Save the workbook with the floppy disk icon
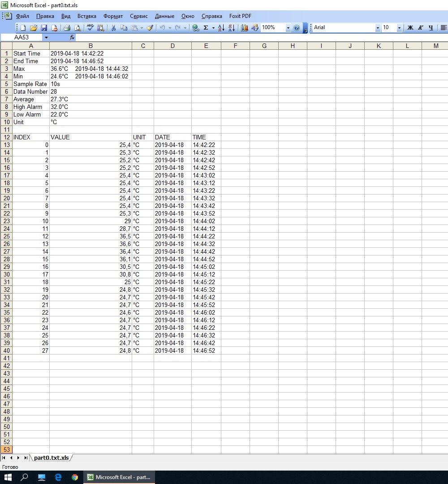Image resolution: width=448 pixels, height=484 pixels. coord(44,28)
